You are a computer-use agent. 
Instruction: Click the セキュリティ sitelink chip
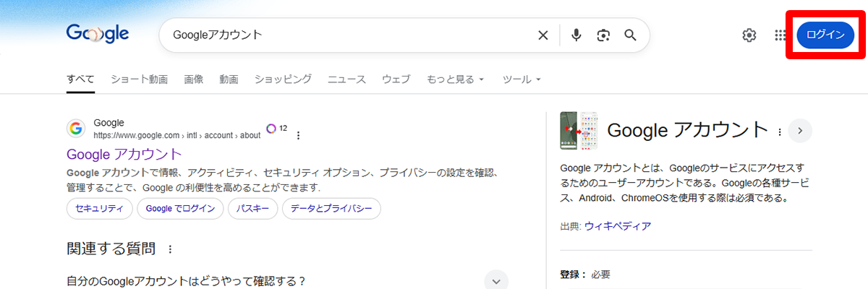100,209
